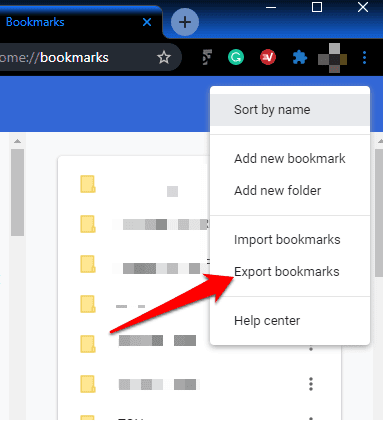Image resolution: width=383 pixels, height=423 pixels.
Task: Open the first bookmark folder icon
Action: point(88,184)
